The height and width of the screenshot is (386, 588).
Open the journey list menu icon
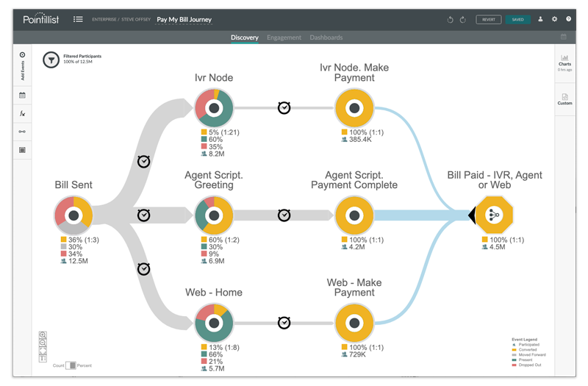(x=78, y=19)
